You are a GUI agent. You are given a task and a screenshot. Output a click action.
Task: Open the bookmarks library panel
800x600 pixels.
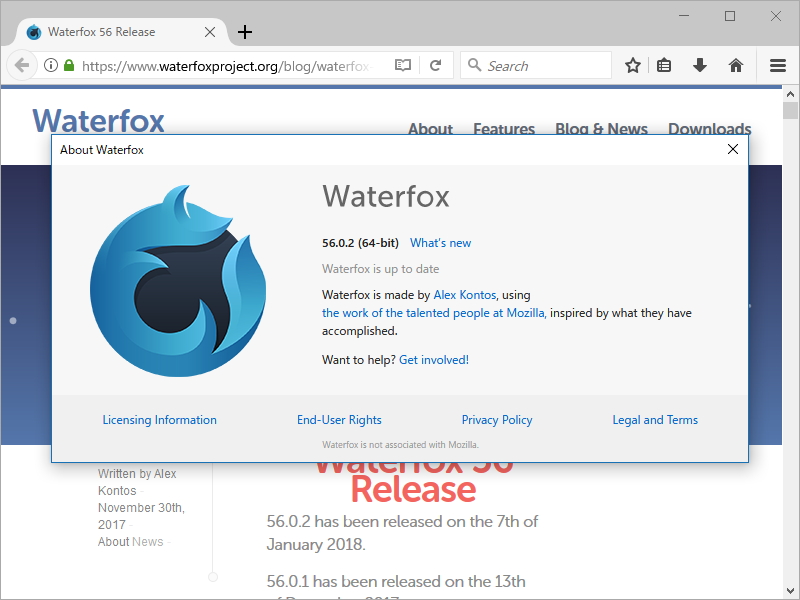tap(664, 65)
